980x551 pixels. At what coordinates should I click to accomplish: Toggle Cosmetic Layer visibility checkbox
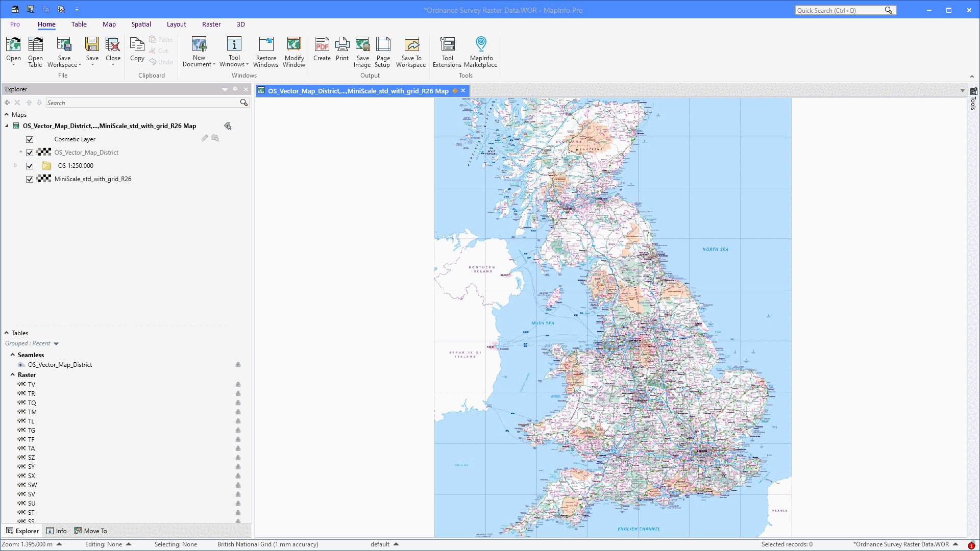coord(30,139)
